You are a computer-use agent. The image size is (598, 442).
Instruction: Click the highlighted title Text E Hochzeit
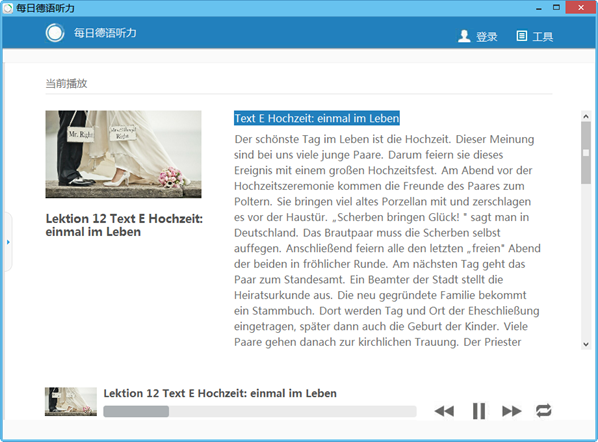317,118
